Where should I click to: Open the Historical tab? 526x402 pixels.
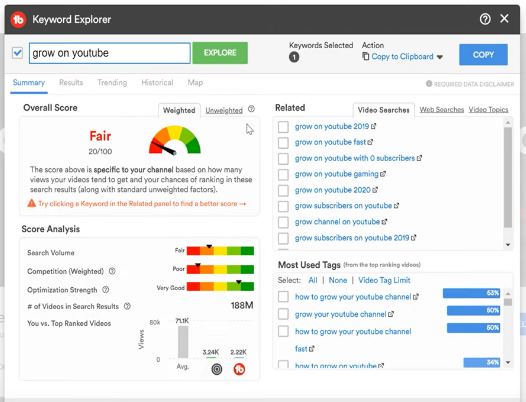pos(157,83)
